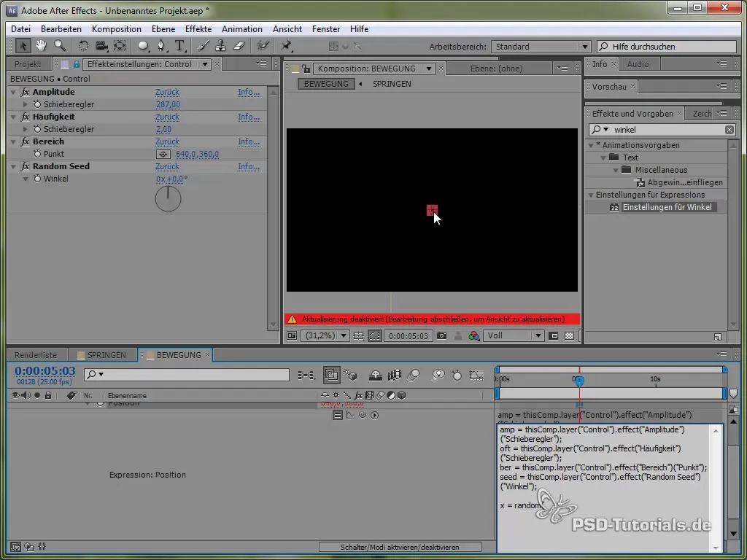Toggle the Amplitude effect fx switch
Viewport: 747px width, 560px height.
(x=26, y=93)
